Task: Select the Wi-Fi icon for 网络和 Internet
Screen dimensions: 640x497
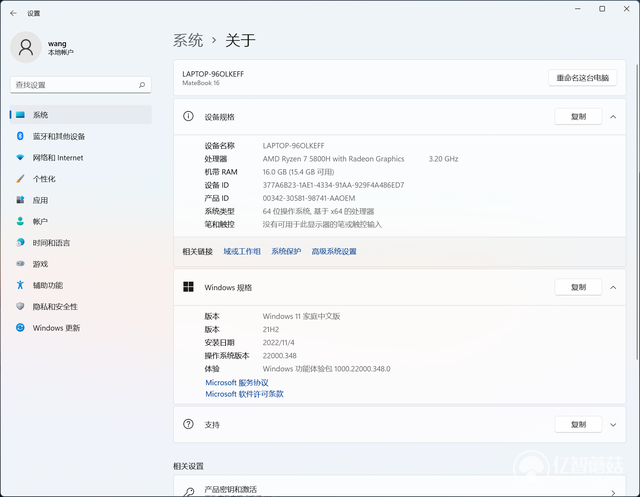Action: point(20,158)
